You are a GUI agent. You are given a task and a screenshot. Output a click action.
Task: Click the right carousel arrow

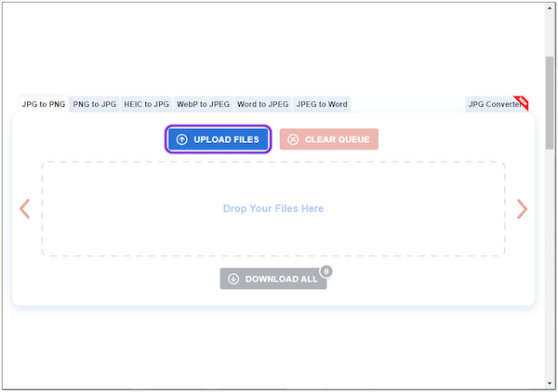pyautogui.click(x=522, y=209)
